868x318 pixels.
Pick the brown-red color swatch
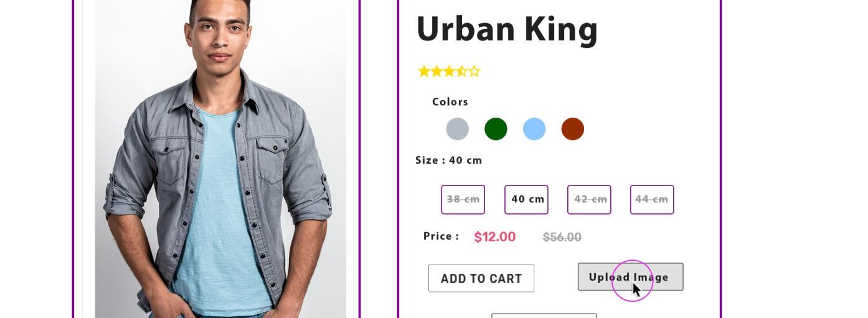(573, 129)
